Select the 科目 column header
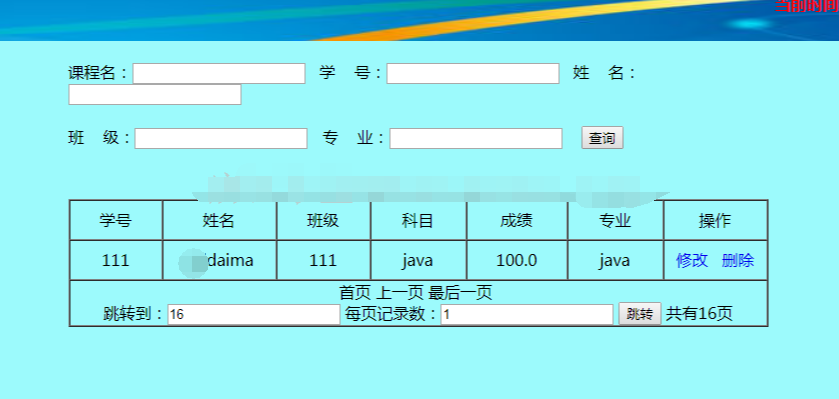This screenshot has width=839, height=399. click(418, 220)
